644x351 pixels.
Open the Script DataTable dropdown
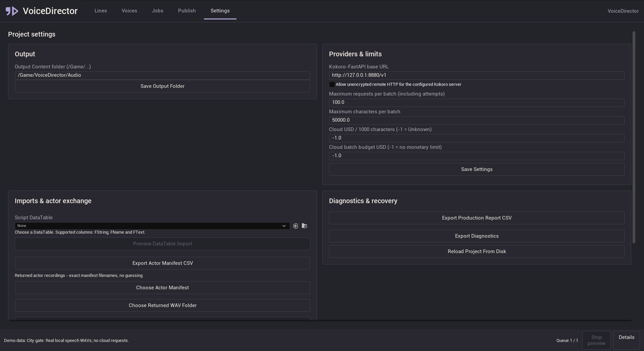tap(152, 226)
